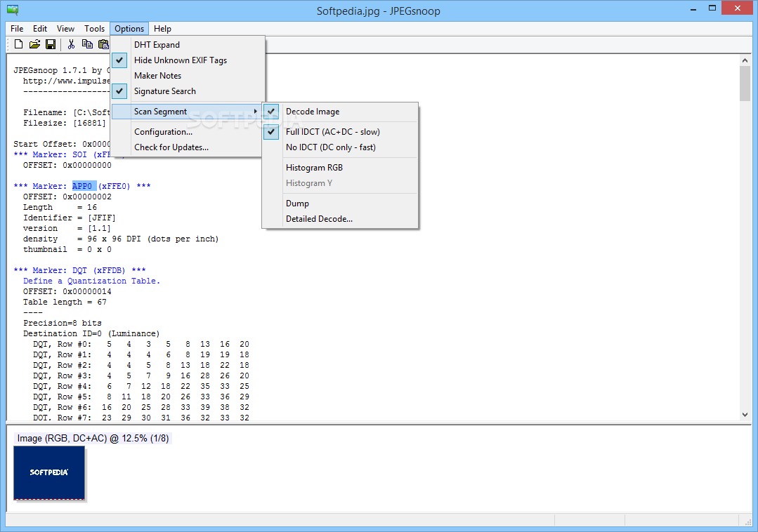Open Detailed Decode... dialog
The height and width of the screenshot is (532, 758).
(x=340, y=219)
